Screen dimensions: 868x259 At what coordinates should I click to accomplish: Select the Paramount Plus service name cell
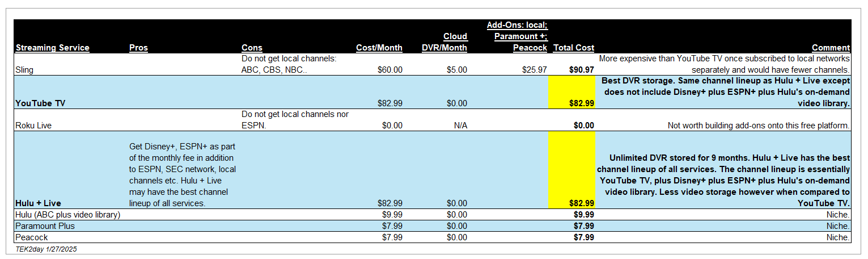[x=45, y=226]
